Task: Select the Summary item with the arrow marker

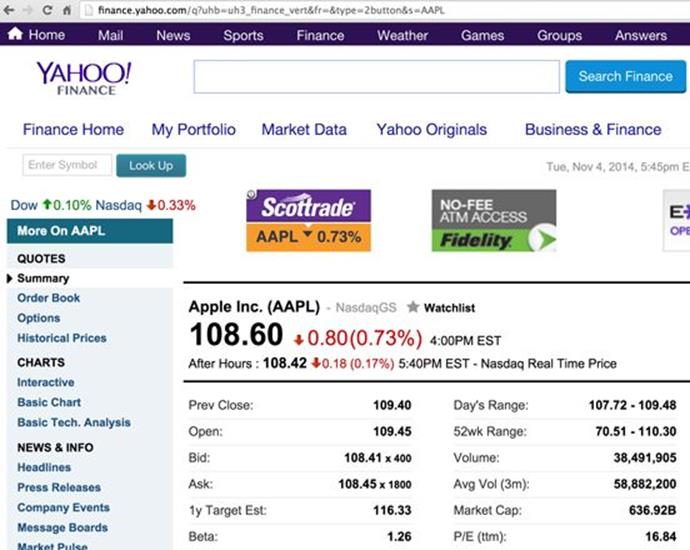Action: [43, 278]
